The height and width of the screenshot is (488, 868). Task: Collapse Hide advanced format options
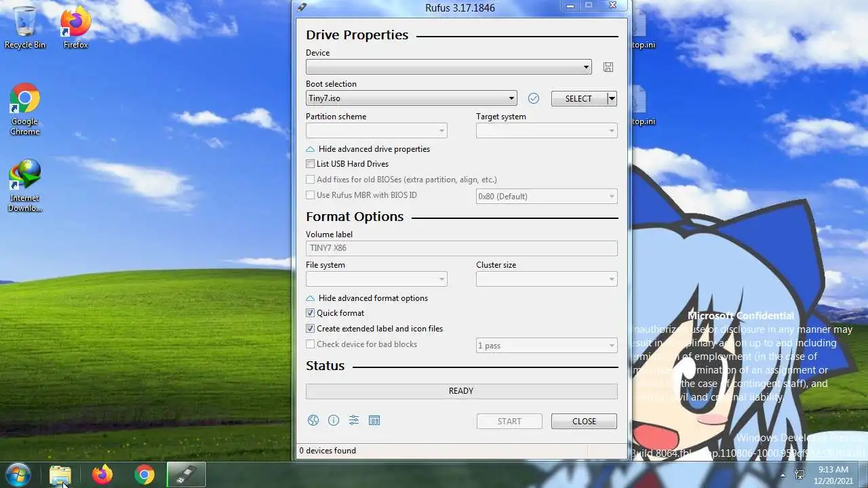click(x=367, y=298)
